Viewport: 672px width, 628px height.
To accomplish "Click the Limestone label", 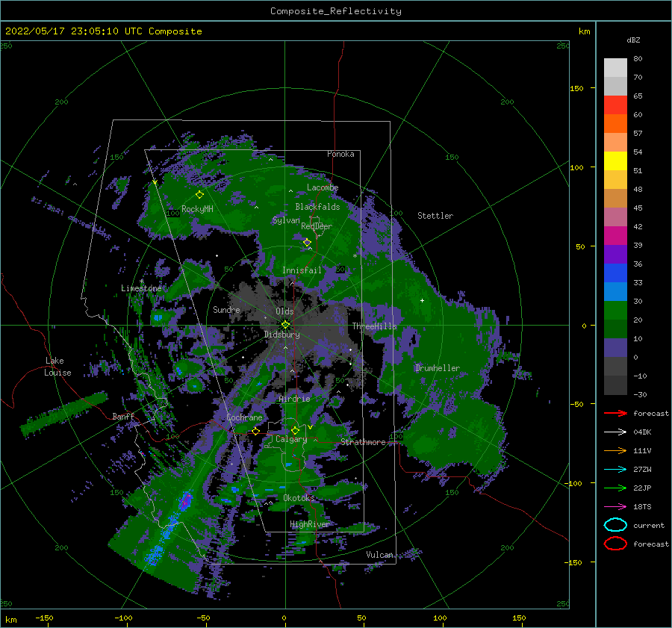I will (141, 288).
